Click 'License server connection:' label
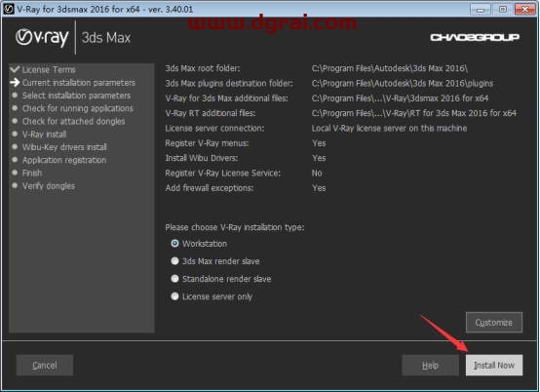 tap(214, 128)
